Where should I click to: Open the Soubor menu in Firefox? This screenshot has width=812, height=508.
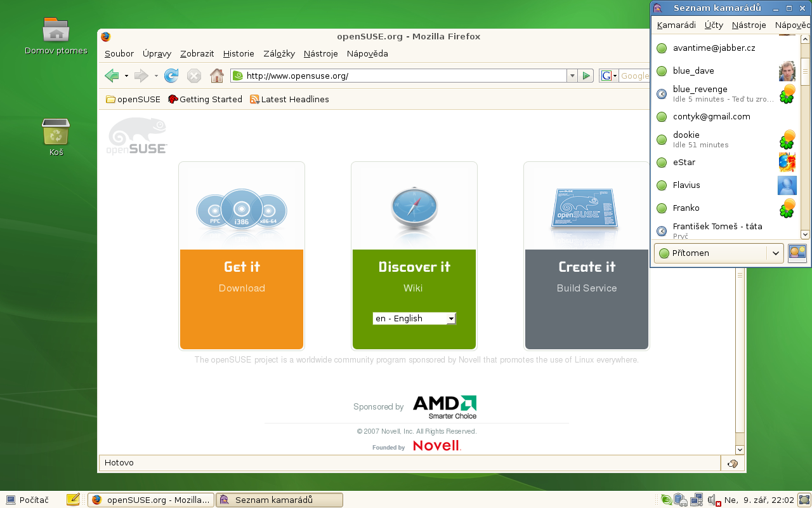(x=119, y=54)
